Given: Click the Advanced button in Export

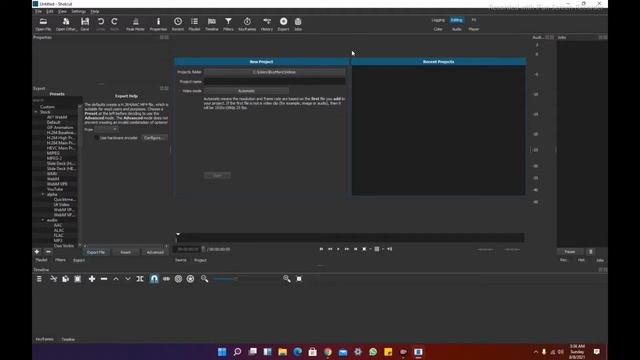Looking at the screenshot, I should pyautogui.click(x=155, y=252).
